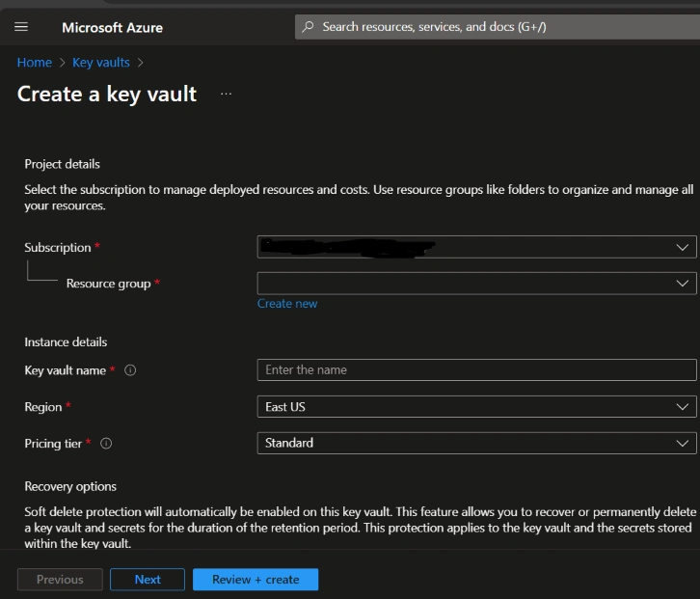Show Pricing tier info tooltip
This screenshot has width=700, height=599.
(106, 444)
